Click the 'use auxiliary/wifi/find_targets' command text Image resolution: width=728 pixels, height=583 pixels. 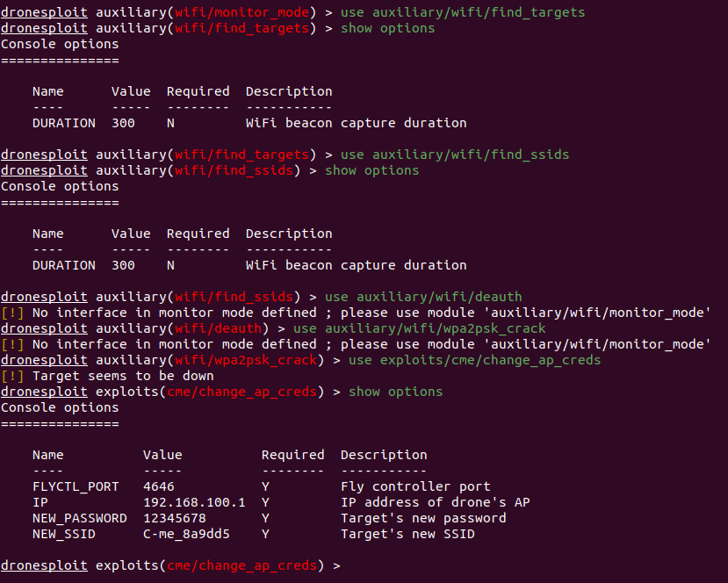click(463, 12)
